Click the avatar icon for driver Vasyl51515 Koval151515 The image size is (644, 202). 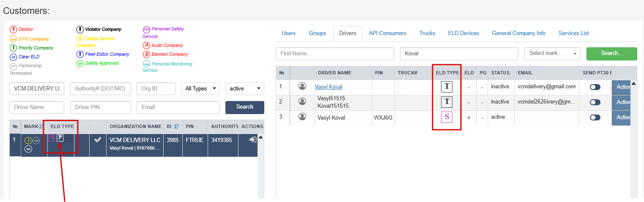pos(302,101)
